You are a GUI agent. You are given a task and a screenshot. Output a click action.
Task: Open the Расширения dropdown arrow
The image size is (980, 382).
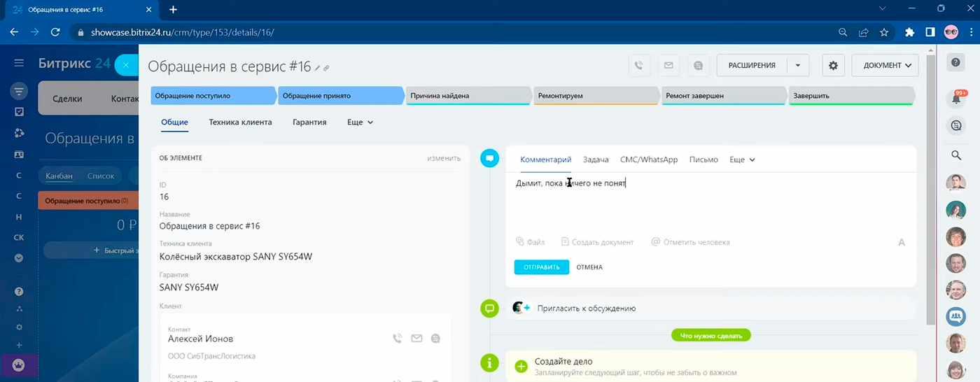[797, 65]
